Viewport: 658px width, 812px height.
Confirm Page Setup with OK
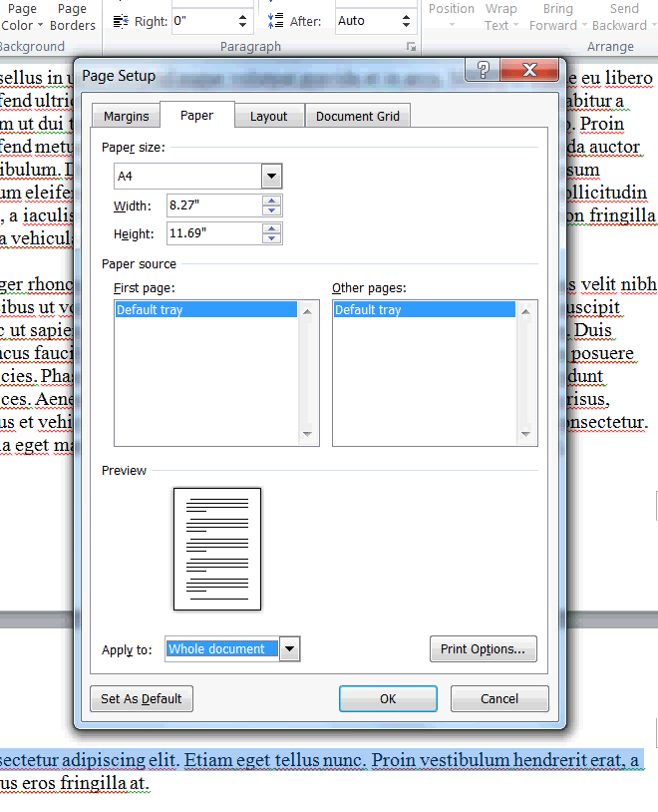(x=388, y=698)
